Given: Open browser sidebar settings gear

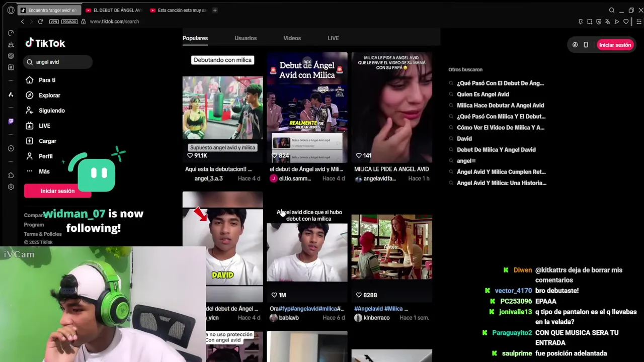Looking at the screenshot, I should point(11,187).
